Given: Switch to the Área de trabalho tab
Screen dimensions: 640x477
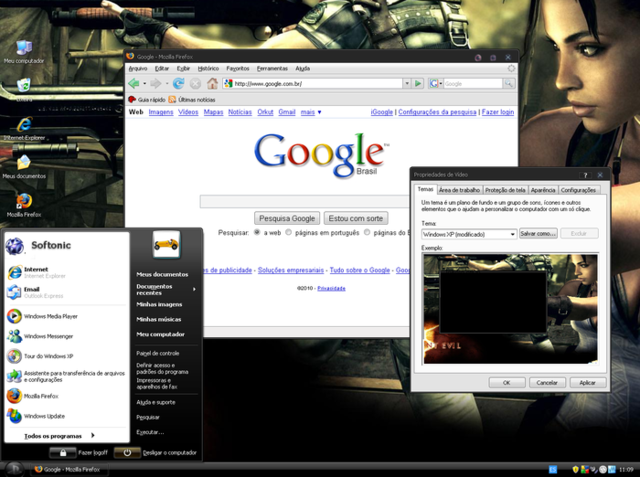Looking at the screenshot, I should 459,189.
